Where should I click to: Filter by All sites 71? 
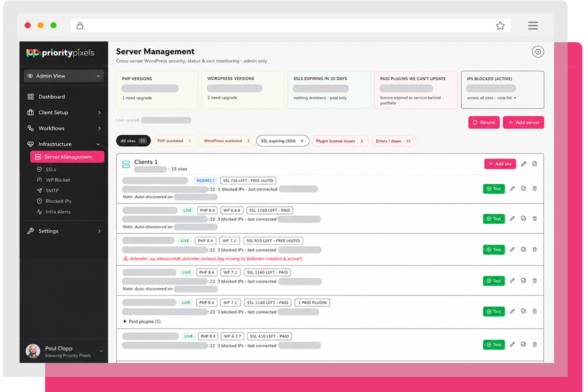133,141
